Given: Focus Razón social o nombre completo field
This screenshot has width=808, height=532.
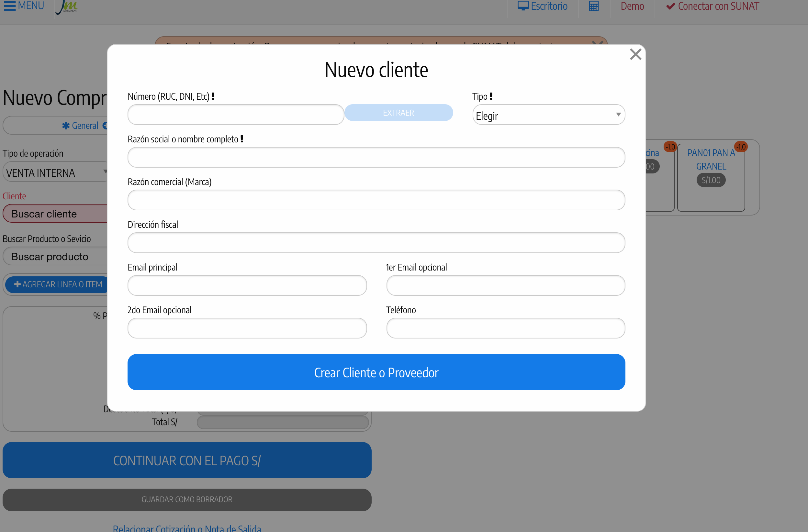Looking at the screenshot, I should (376, 157).
